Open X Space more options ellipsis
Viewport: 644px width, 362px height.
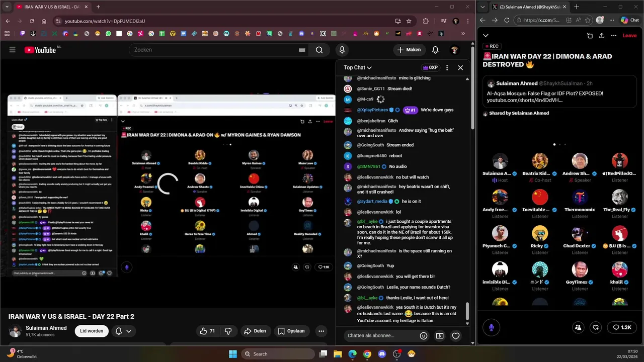click(x=614, y=36)
